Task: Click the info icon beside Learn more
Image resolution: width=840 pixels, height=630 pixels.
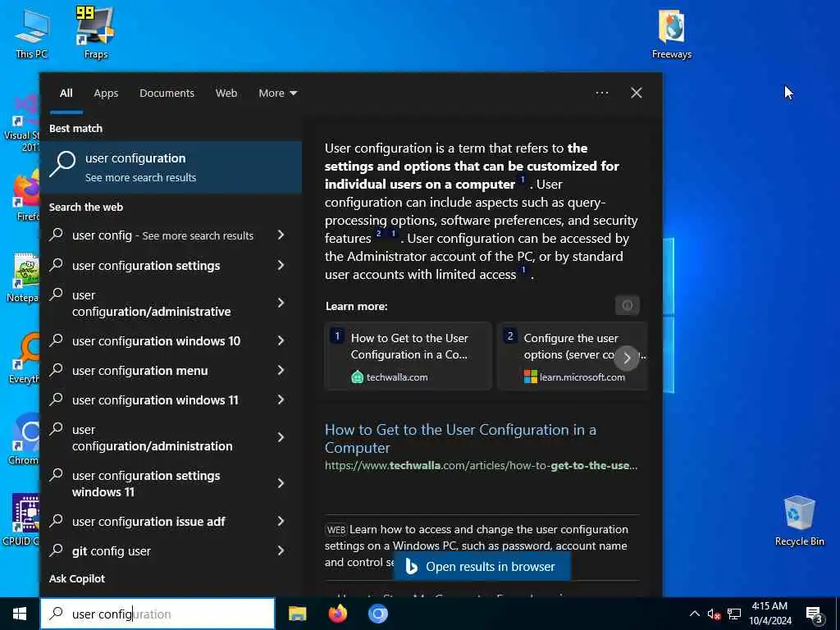Action: 627,305
